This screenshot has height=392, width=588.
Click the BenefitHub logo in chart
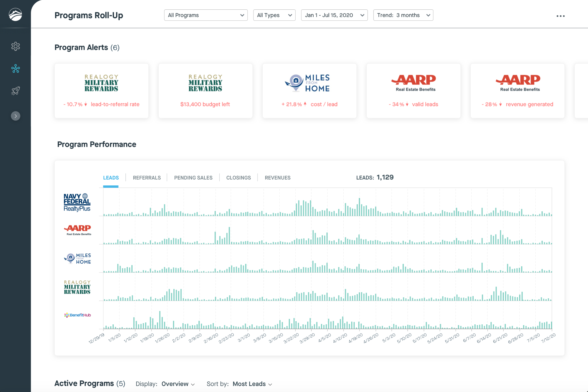tap(77, 315)
